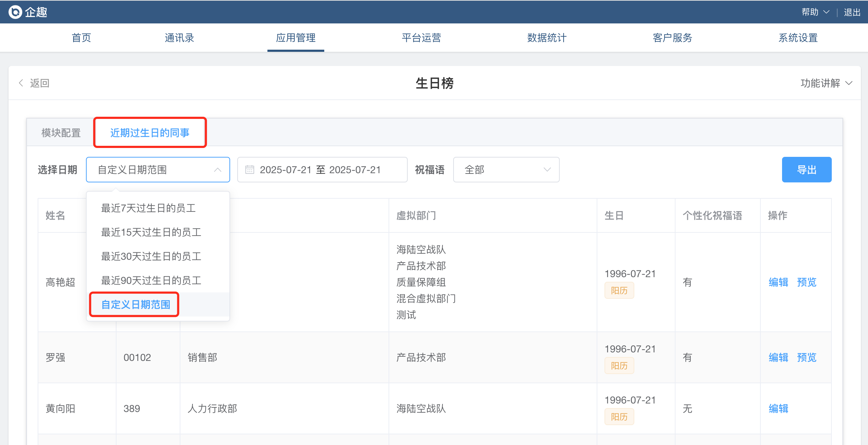Click the 2025-07-21 date range input
This screenshot has height=445, width=868.
pyautogui.click(x=321, y=170)
